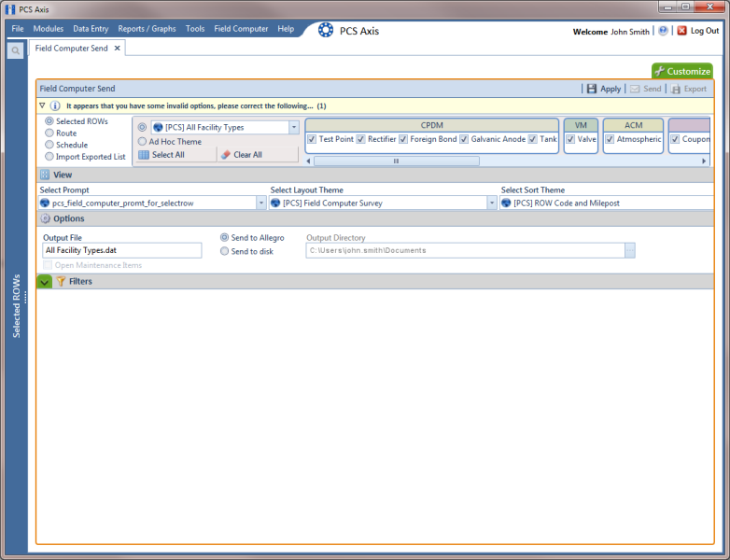Click the Apply save icon

pyautogui.click(x=591, y=89)
